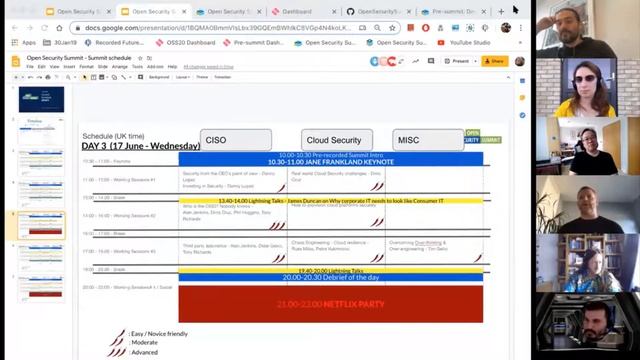Switch to the OpenSecurityS GitHub tab
The height and width of the screenshot is (360, 640).
pos(379,11)
